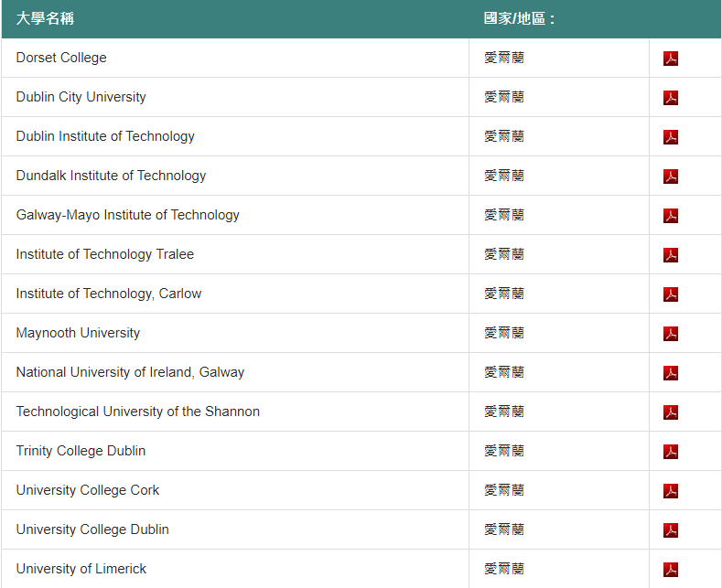
Task: Select the Galway-Mayo Institute of Technology name
Action: point(128,215)
